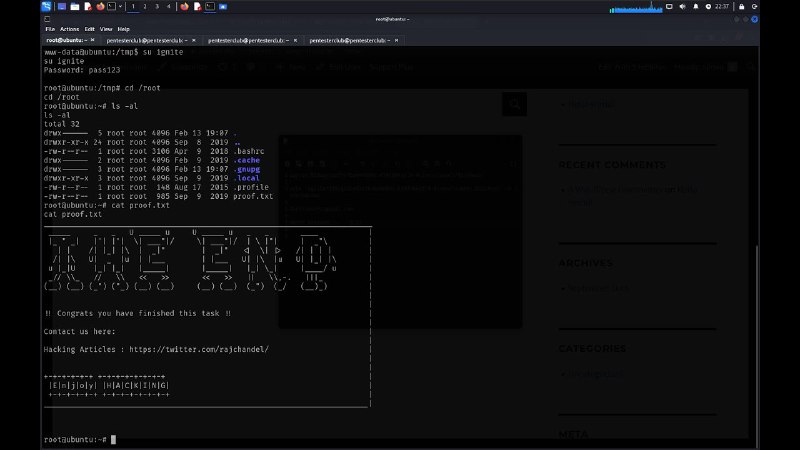Click the .gnupg directory name

[247, 169]
